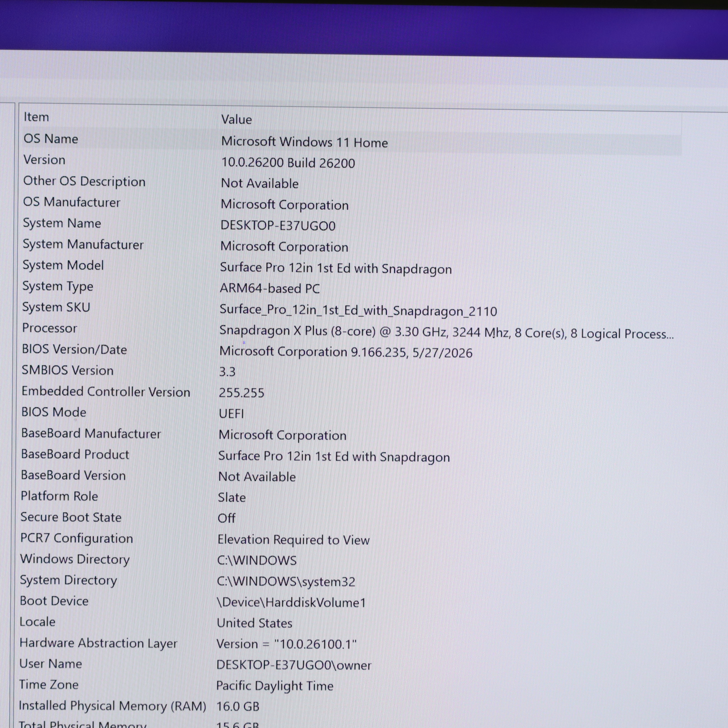
Task: Pick the "Other OS Description" item label
Action: click(x=84, y=181)
